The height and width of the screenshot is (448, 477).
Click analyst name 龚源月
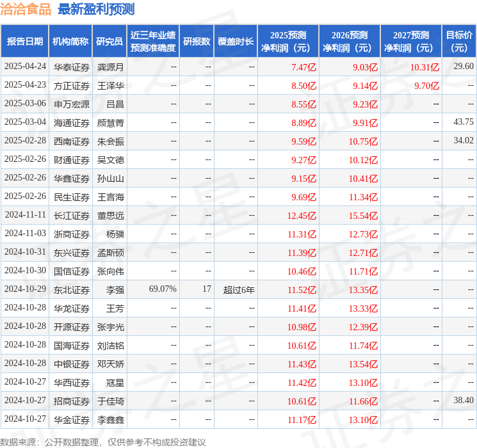pos(110,67)
